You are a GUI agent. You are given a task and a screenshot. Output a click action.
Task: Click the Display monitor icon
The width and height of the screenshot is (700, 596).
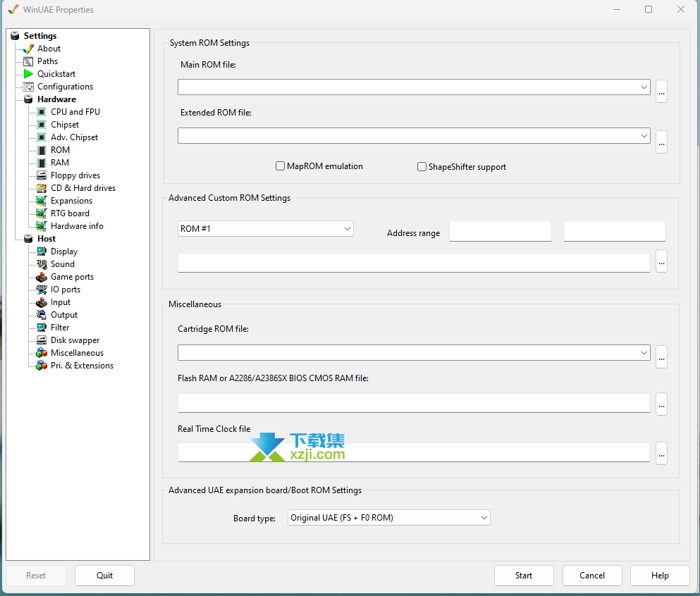coord(42,252)
